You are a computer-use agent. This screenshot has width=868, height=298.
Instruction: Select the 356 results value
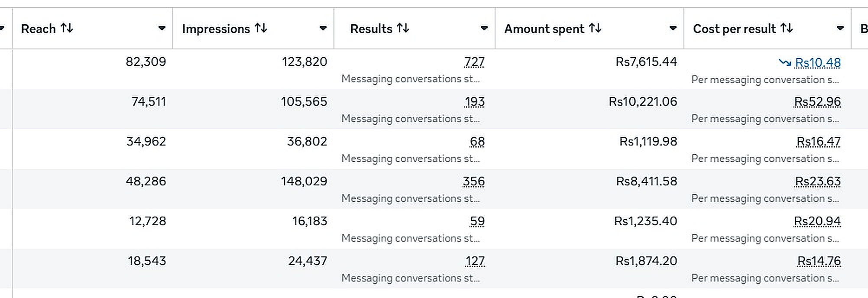click(x=474, y=181)
